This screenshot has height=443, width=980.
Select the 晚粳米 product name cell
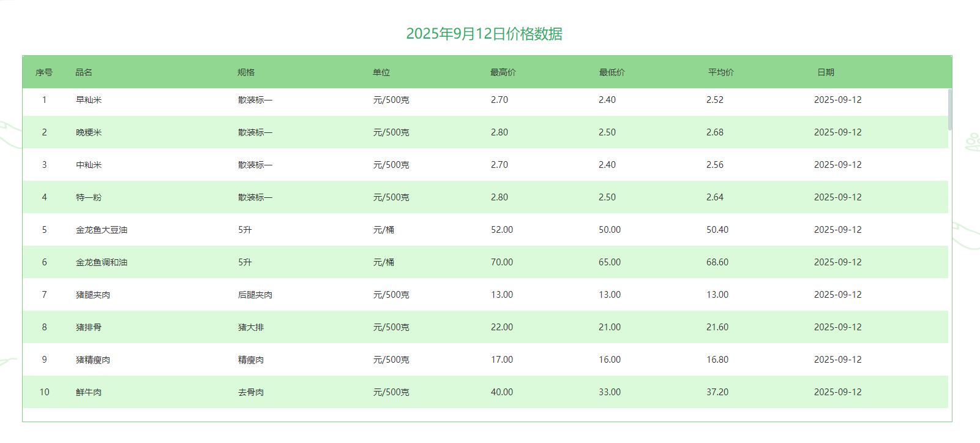coord(89,132)
